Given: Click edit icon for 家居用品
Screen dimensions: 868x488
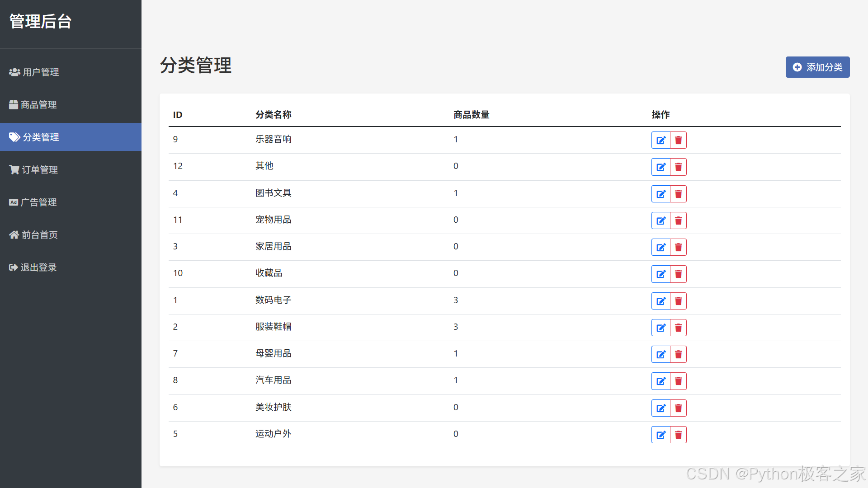Looking at the screenshot, I should [660, 247].
